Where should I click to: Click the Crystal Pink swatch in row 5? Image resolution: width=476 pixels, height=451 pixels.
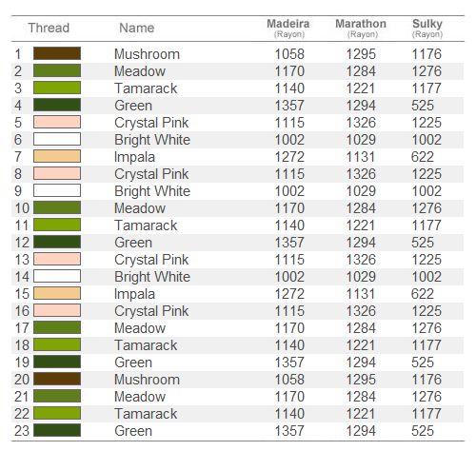57,122
